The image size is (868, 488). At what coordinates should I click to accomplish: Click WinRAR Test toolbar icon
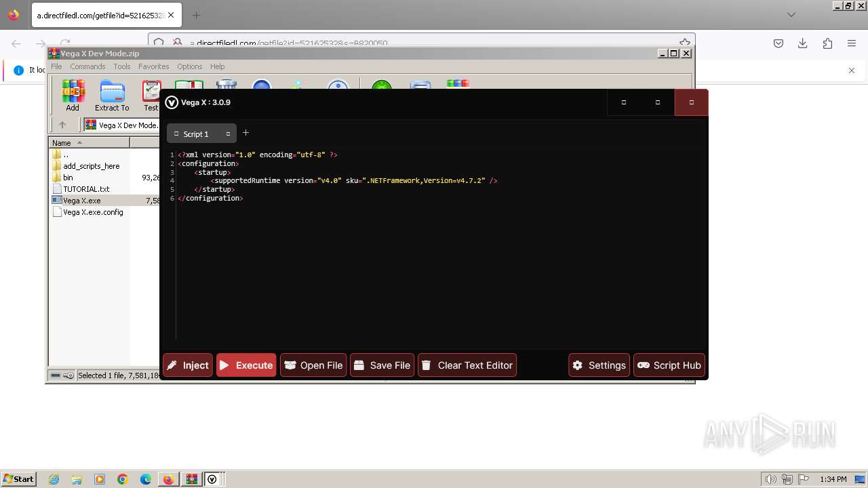151,96
